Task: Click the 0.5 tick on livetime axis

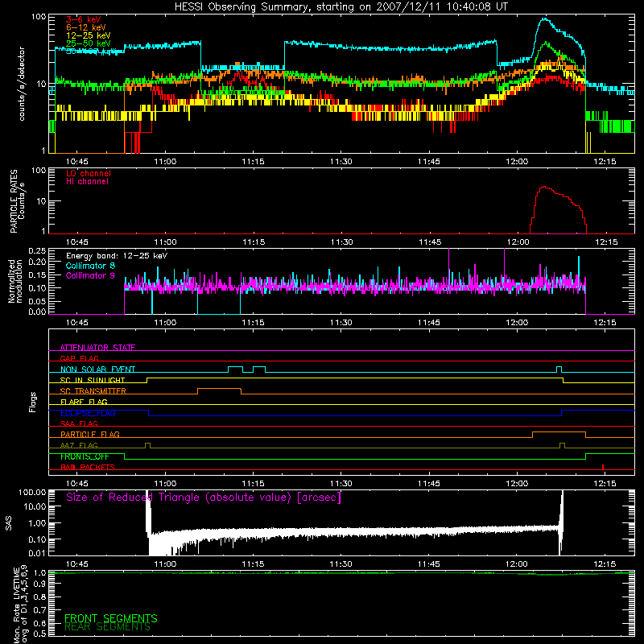Action: (x=40, y=634)
